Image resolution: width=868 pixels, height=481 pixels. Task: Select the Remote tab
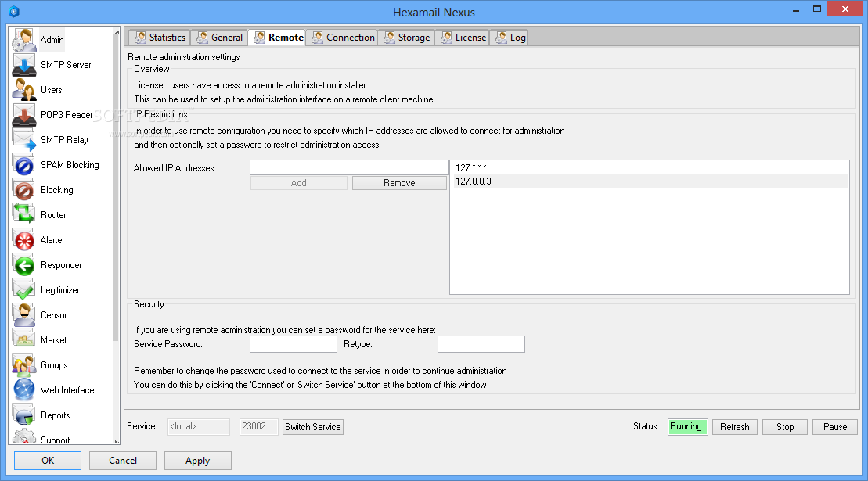click(x=278, y=37)
